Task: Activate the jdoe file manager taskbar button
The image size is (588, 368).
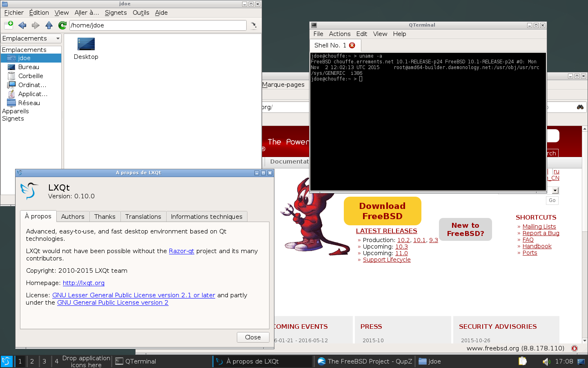Action: point(464,361)
